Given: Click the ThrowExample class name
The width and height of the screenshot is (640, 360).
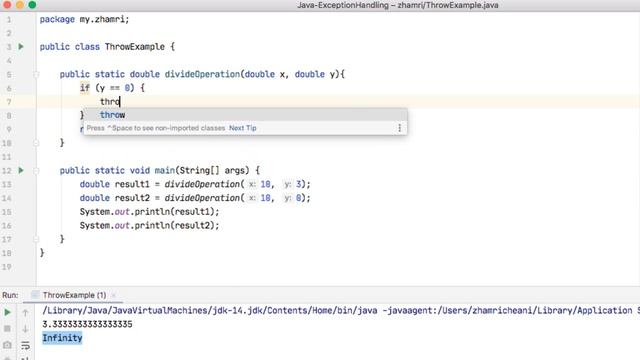Looking at the screenshot, I should 135,47.
